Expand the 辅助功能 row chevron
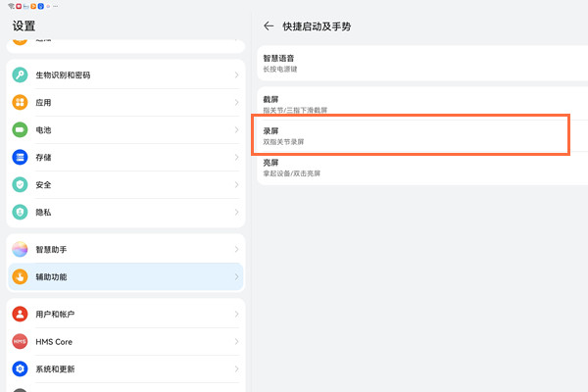Screen dimensions: 588x392 [236, 277]
